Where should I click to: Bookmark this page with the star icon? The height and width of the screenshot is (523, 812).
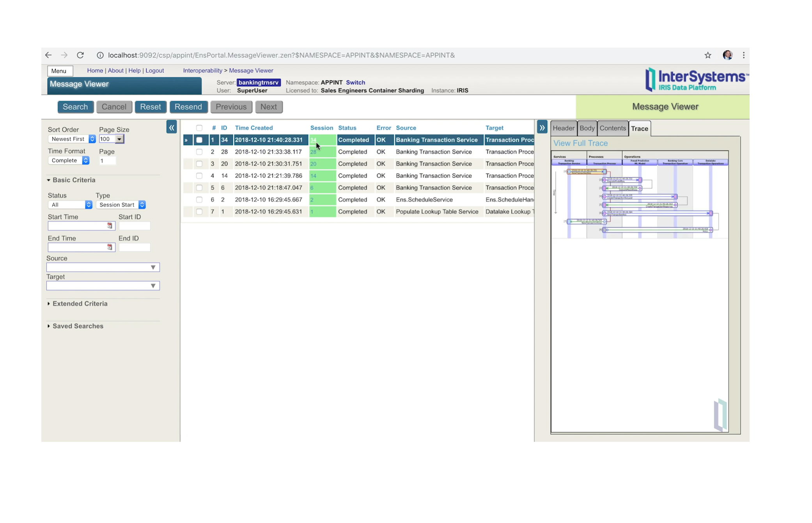pos(707,55)
